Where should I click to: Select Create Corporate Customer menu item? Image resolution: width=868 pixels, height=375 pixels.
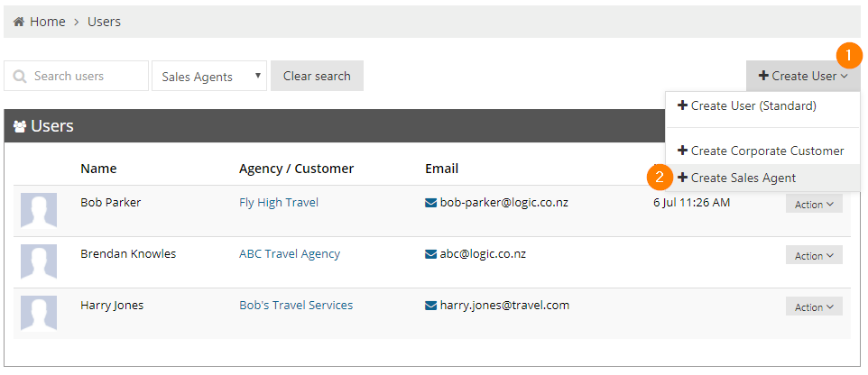(x=762, y=151)
